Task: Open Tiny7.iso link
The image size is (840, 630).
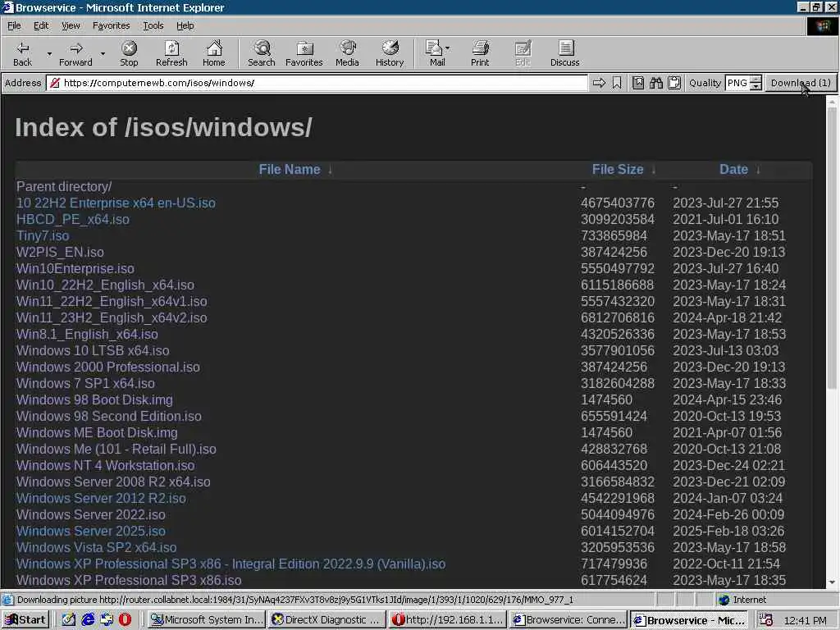Action: click(x=43, y=235)
